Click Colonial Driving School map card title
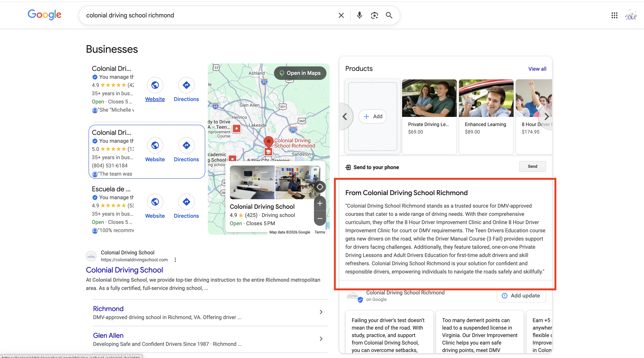 [262, 207]
